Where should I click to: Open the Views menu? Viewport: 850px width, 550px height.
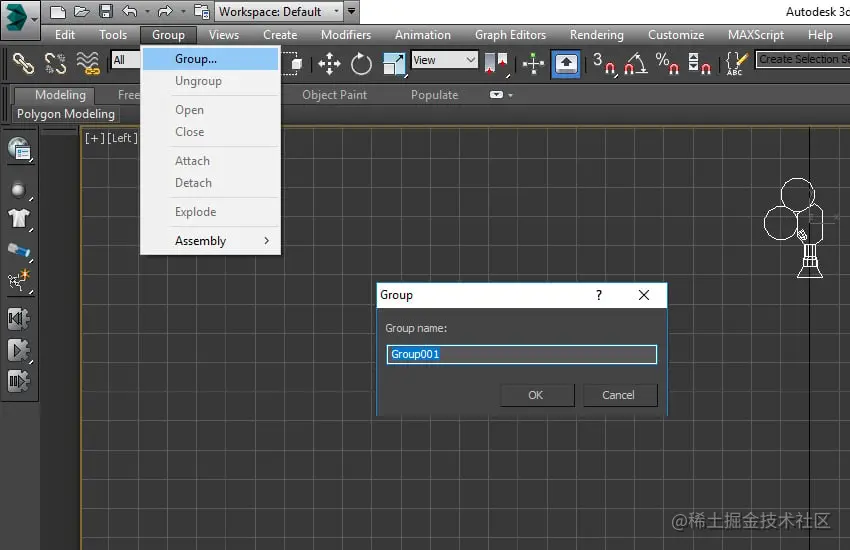(224, 35)
